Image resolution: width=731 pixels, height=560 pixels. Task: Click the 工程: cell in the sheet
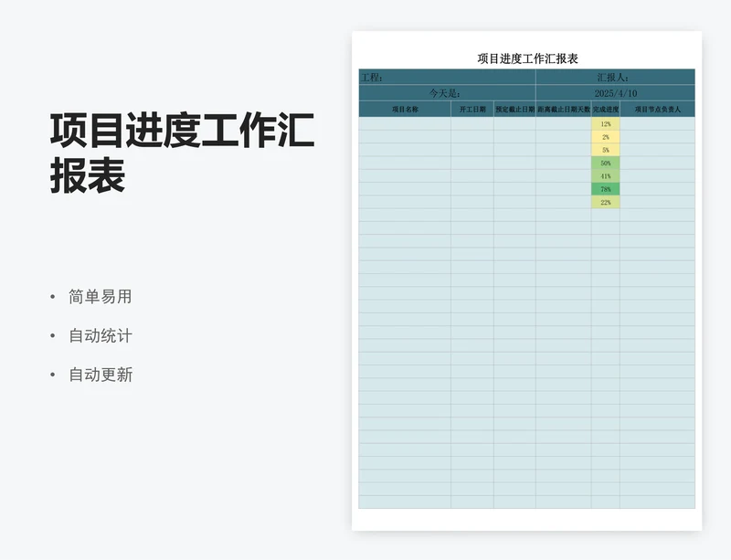[x=447, y=77]
